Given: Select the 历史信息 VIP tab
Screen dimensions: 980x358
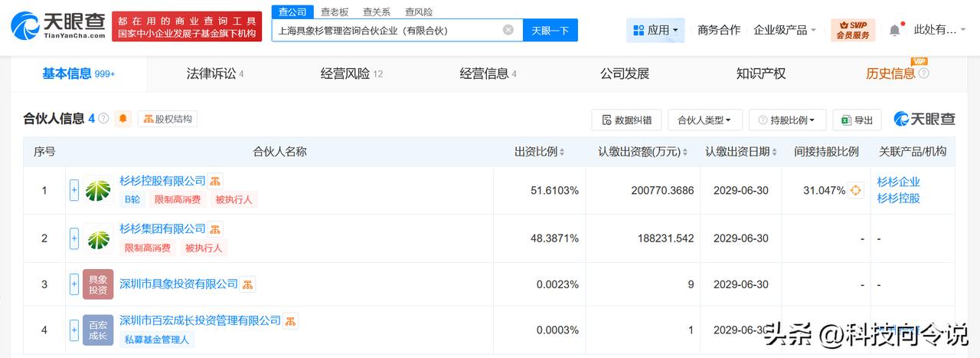Looking at the screenshot, I should point(891,74).
